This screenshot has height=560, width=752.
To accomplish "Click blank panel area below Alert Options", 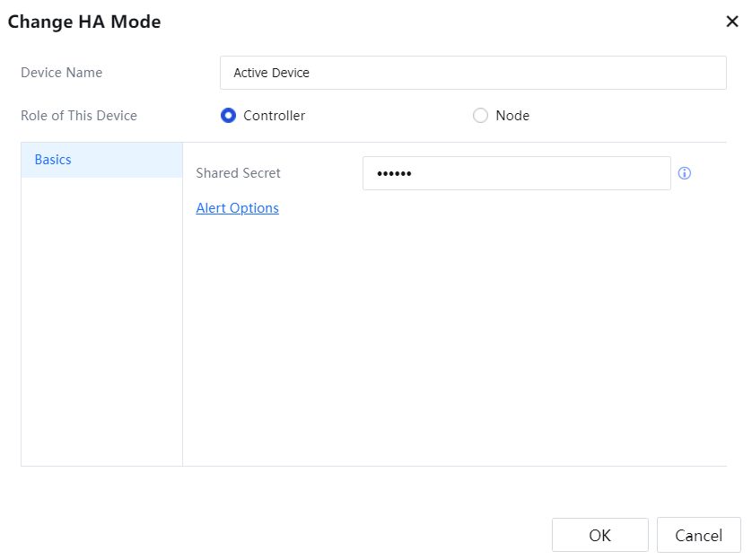I will (x=453, y=341).
